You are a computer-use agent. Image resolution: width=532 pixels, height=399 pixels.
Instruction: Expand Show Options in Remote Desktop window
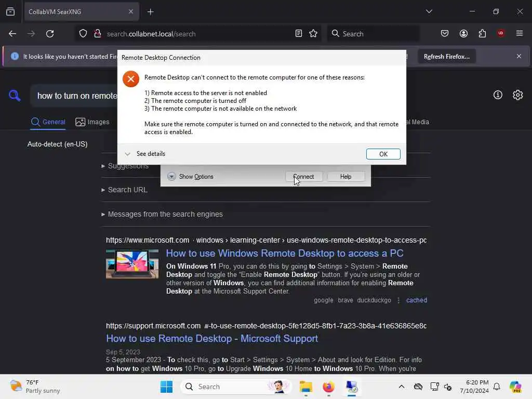[x=191, y=177]
